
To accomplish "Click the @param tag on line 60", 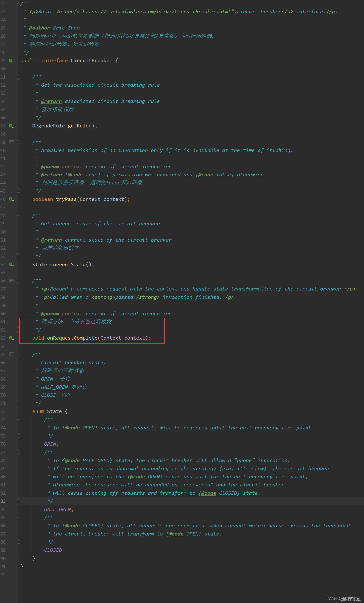I will pos(50,313).
